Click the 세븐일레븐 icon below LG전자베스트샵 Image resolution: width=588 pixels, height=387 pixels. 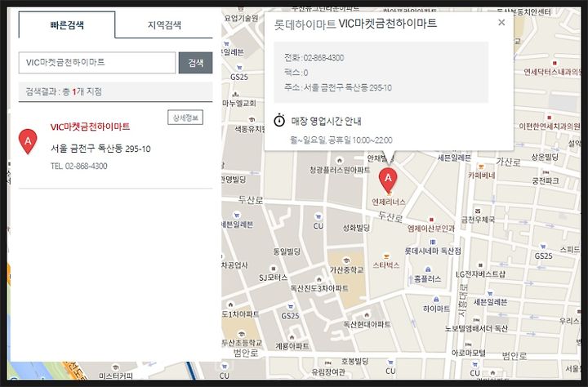[490, 293]
